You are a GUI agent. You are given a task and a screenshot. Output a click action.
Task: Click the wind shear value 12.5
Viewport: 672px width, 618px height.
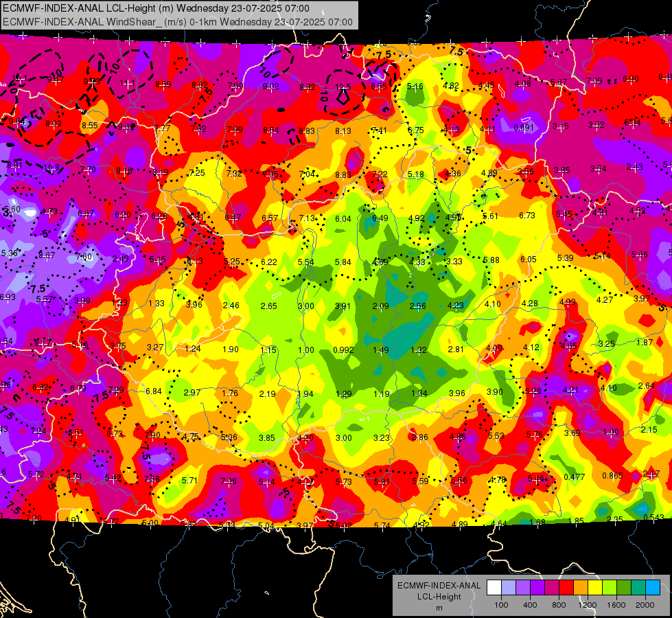(x=343, y=87)
